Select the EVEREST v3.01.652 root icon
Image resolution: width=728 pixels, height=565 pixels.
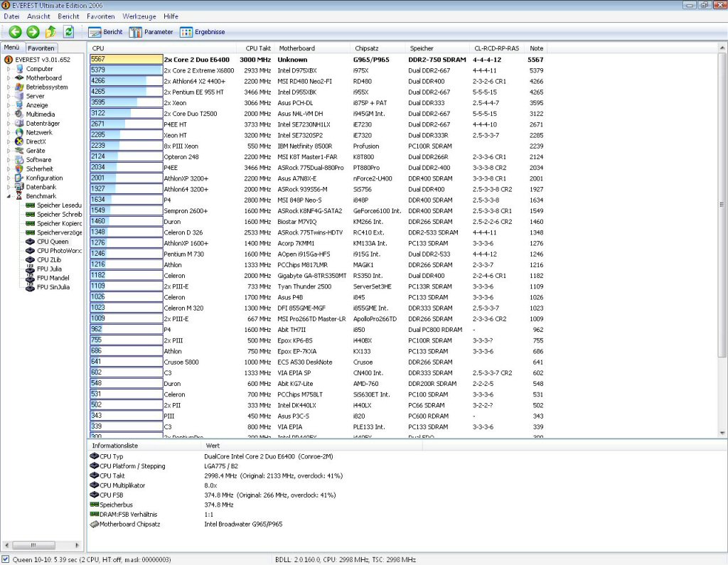(x=9, y=60)
